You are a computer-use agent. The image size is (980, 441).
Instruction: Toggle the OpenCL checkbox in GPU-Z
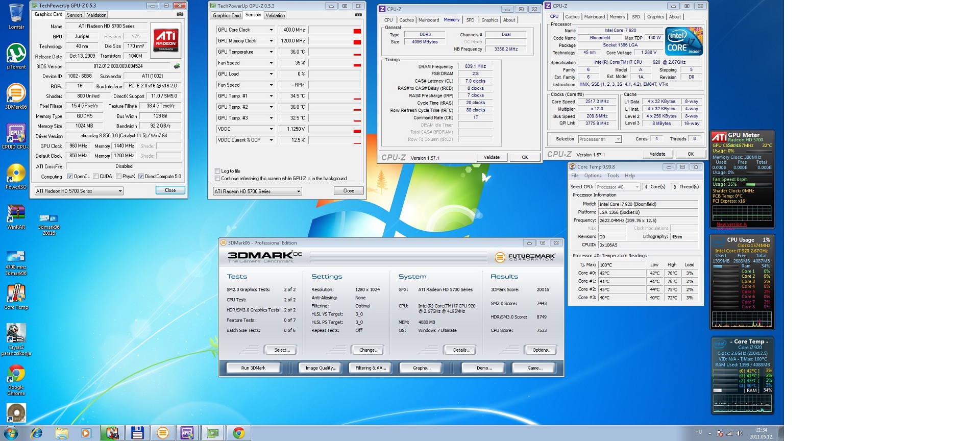point(70,177)
